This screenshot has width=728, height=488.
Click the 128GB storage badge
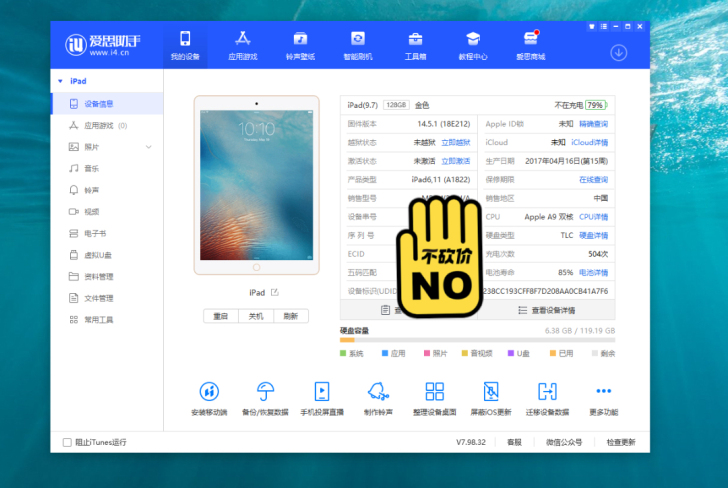(396, 105)
